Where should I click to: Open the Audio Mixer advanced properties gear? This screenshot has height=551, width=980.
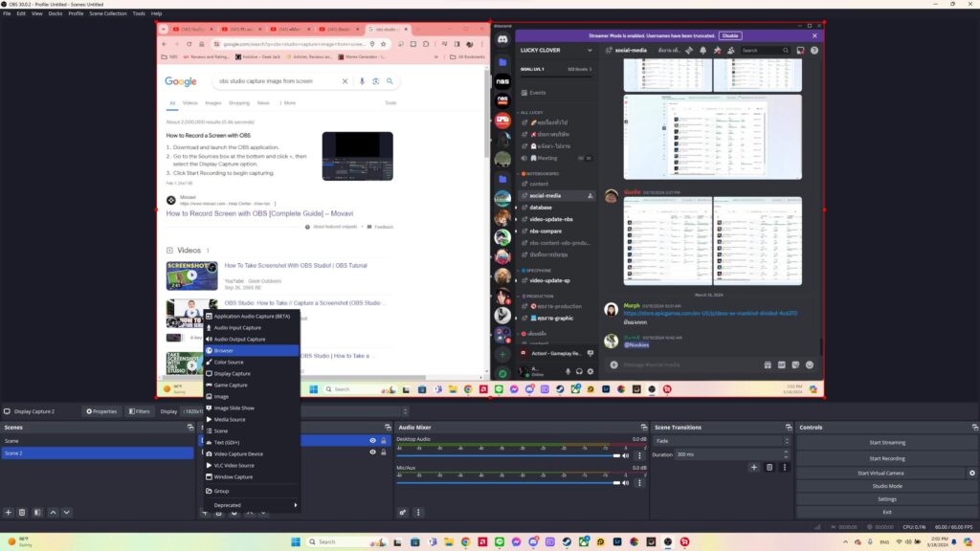403,513
